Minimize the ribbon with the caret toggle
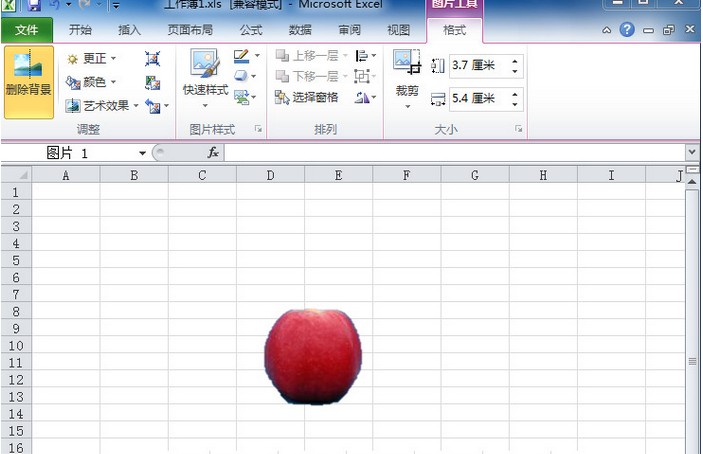 607,30
